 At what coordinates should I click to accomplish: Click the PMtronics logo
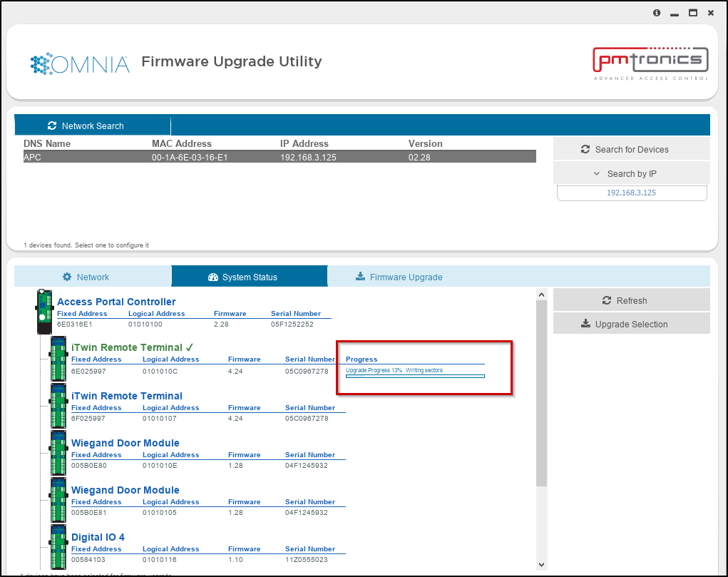[x=650, y=63]
